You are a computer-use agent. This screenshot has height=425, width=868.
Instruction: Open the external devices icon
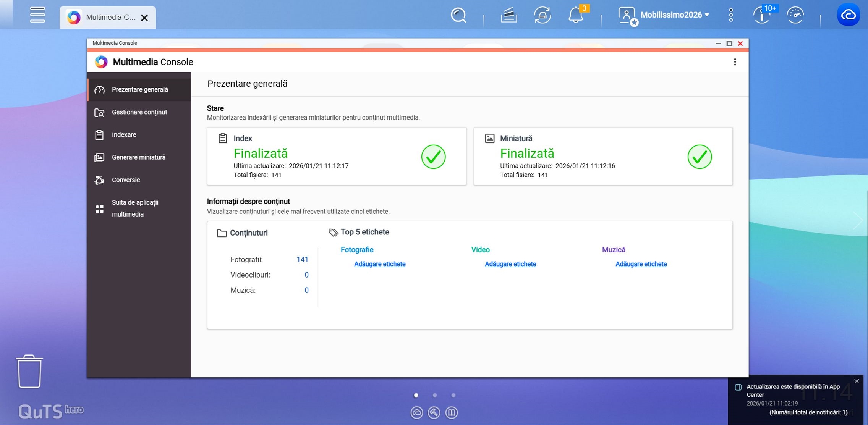542,15
